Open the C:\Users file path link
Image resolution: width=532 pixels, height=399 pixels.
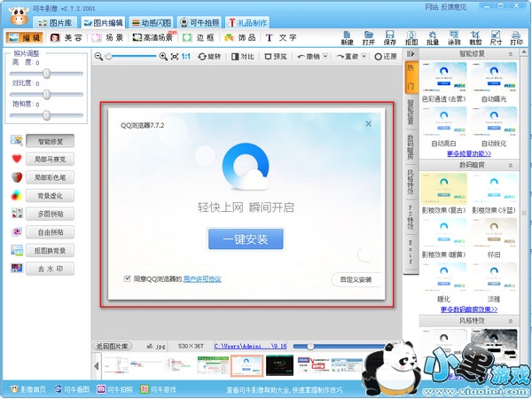tap(250, 347)
